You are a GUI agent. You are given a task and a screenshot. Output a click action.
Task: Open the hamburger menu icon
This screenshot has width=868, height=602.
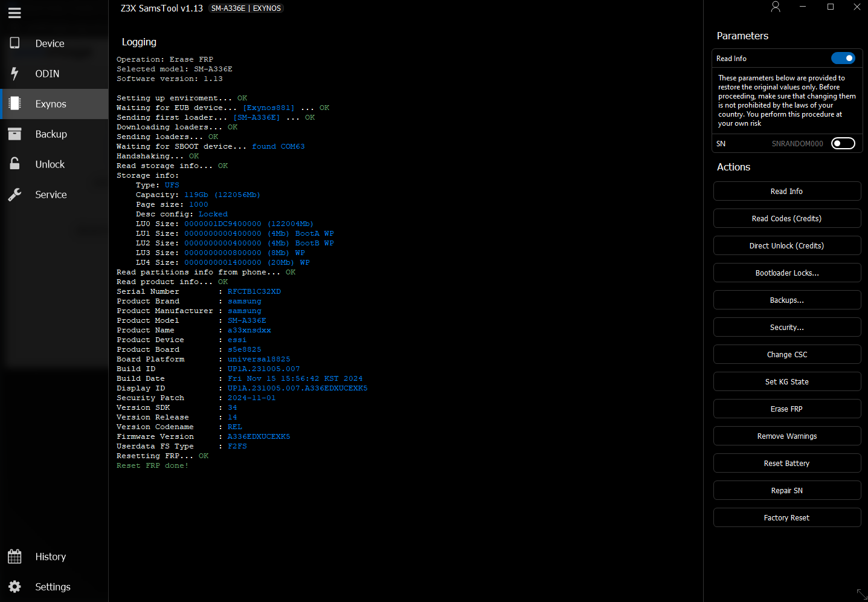point(14,13)
